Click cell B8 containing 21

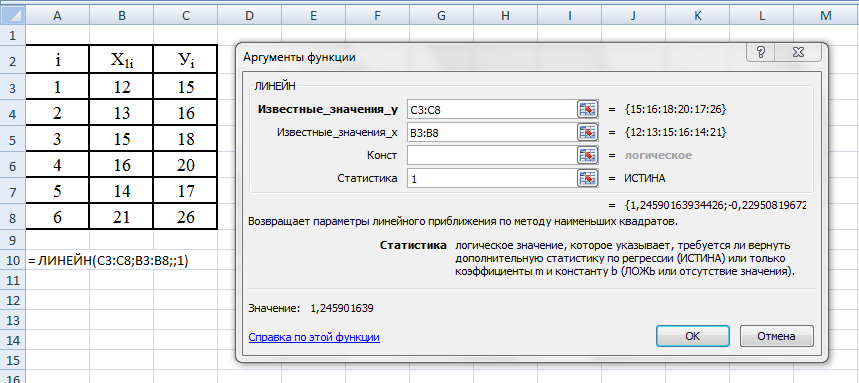click(122, 217)
